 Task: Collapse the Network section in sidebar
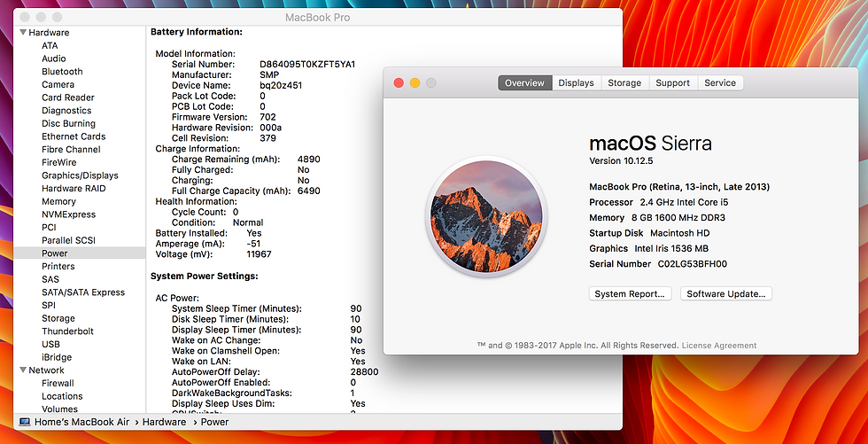(23, 370)
